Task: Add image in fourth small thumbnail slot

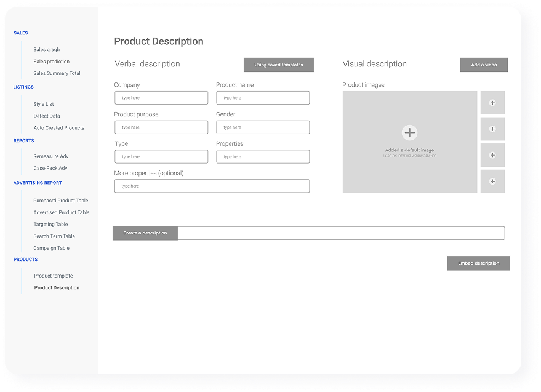Action: pos(492,181)
